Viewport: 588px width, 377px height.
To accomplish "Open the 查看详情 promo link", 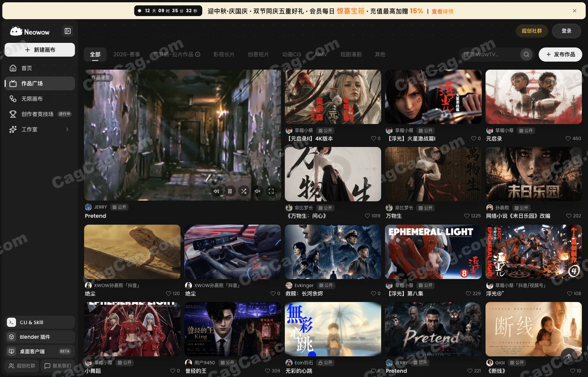I will pos(443,11).
